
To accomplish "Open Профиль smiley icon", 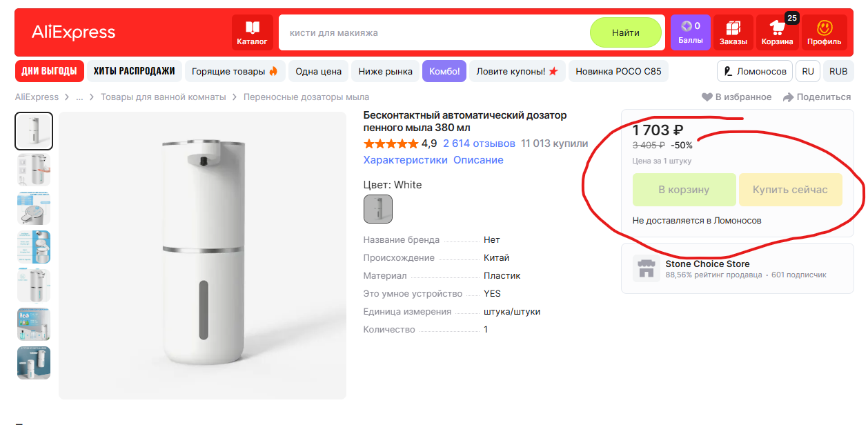I will 824,32.
